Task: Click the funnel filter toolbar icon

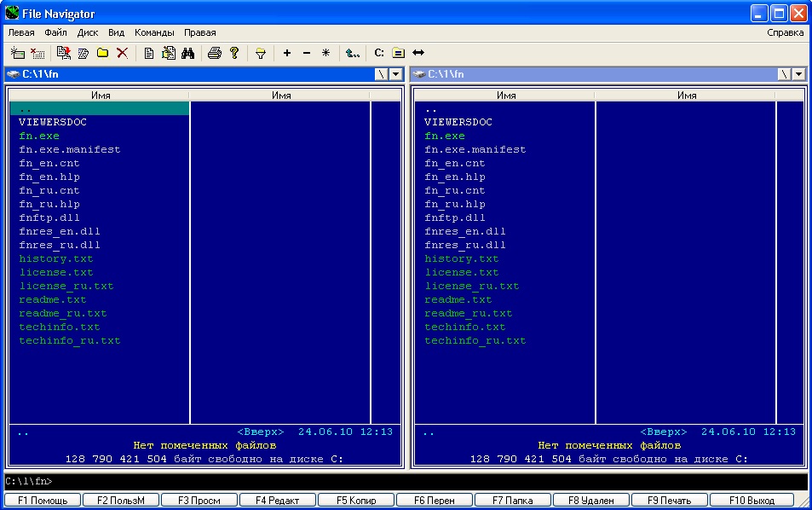Action: (261, 53)
